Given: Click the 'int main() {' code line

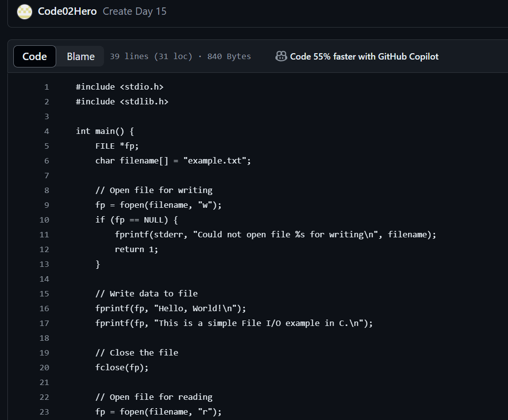Looking at the screenshot, I should tap(105, 131).
